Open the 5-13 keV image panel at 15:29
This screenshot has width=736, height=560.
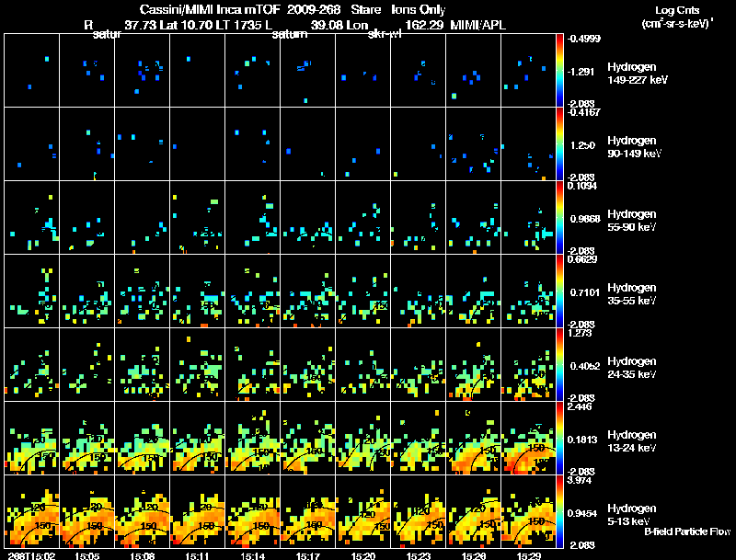(x=528, y=511)
